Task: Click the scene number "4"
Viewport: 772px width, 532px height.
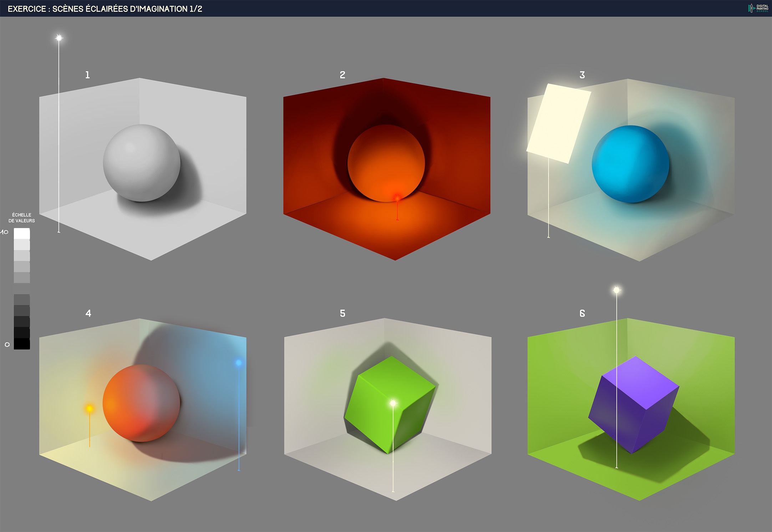Action: (x=88, y=313)
